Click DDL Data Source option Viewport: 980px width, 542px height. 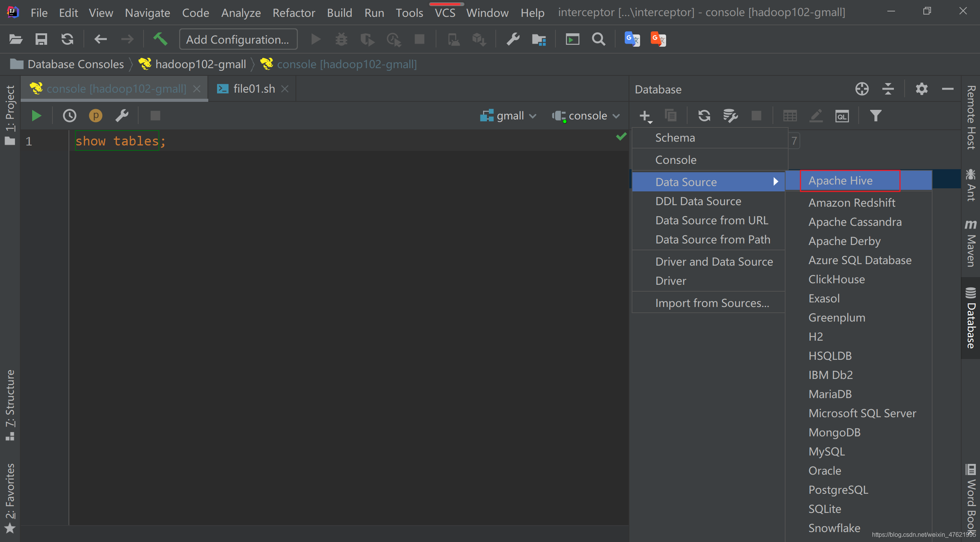pos(697,200)
